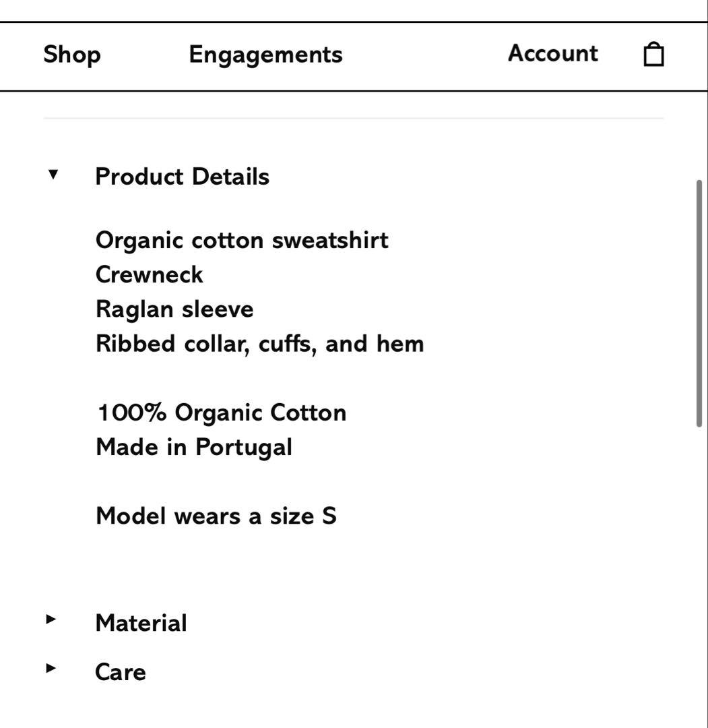
Task: Click the 'Made in Portugal' text
Action: pyautogui.click(x=194, y=447)
